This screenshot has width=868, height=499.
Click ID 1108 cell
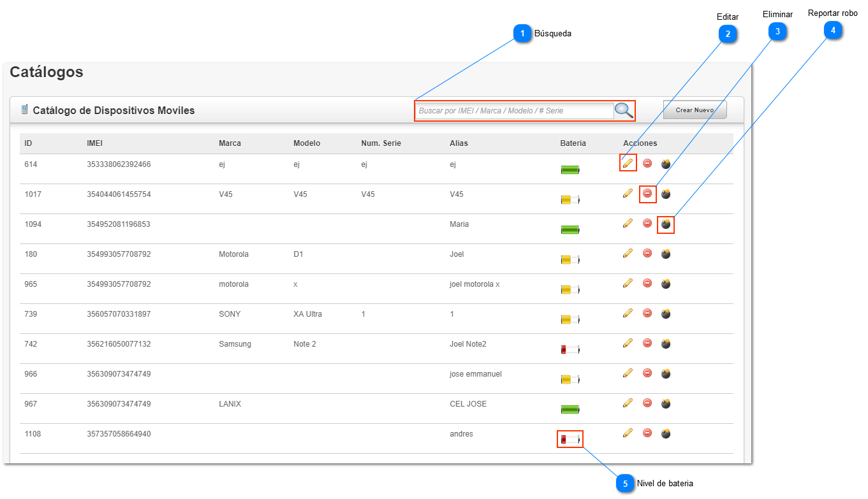click(x=33, y=433)
